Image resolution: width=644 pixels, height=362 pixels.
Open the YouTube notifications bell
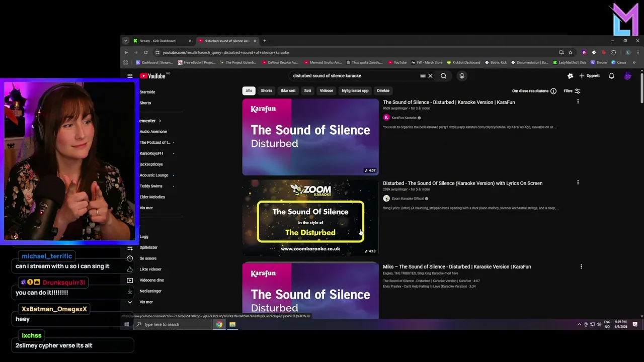coord(611,76)
